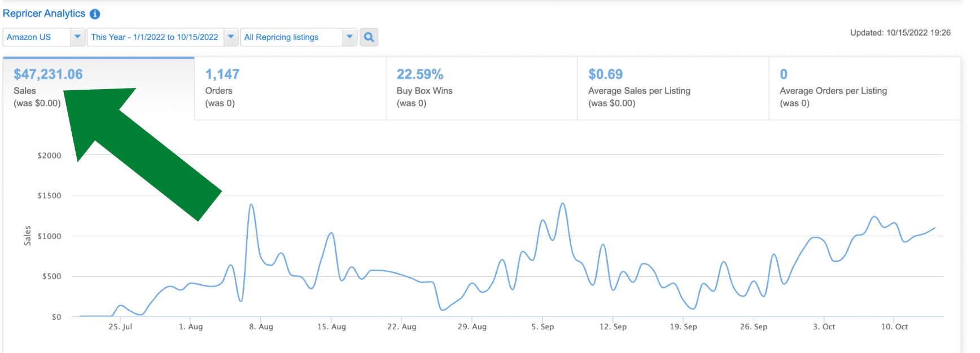Open the All Repricing listings dropdown
Image resolution: width=980 pixels, height=353 pixels.
point(299,37)
